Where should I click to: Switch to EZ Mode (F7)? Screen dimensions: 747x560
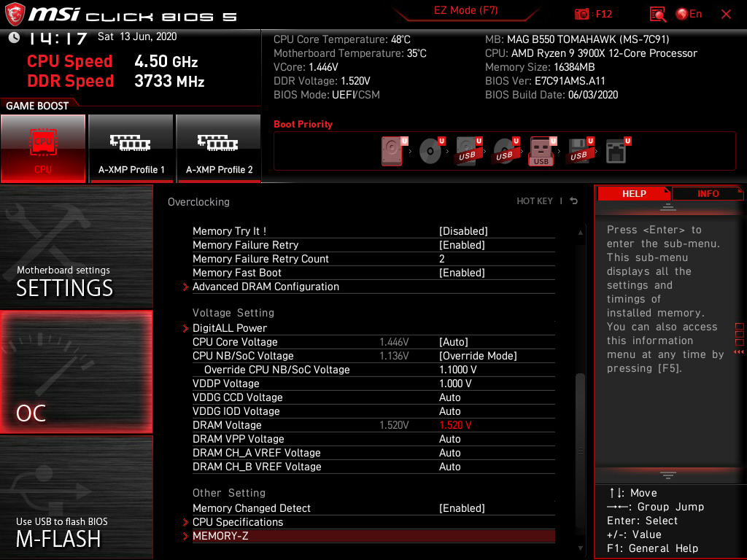(x=465, y=10)
